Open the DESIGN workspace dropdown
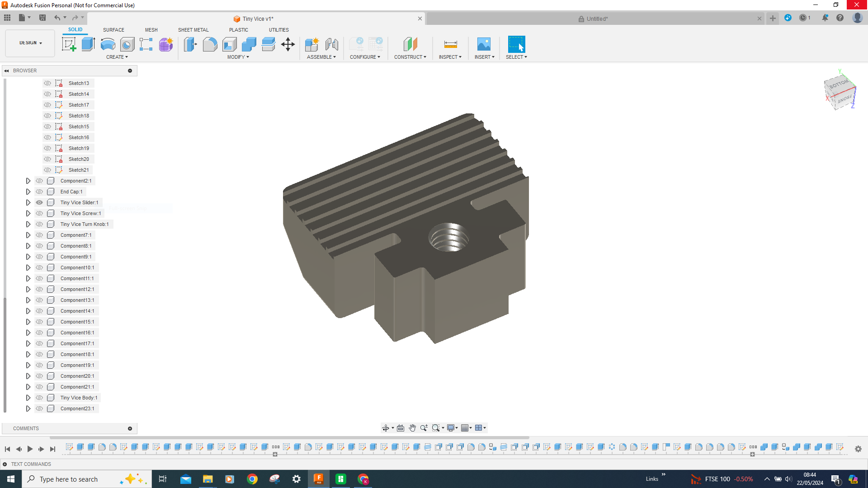This screenshot has width=868, height=488. [30, 43]
